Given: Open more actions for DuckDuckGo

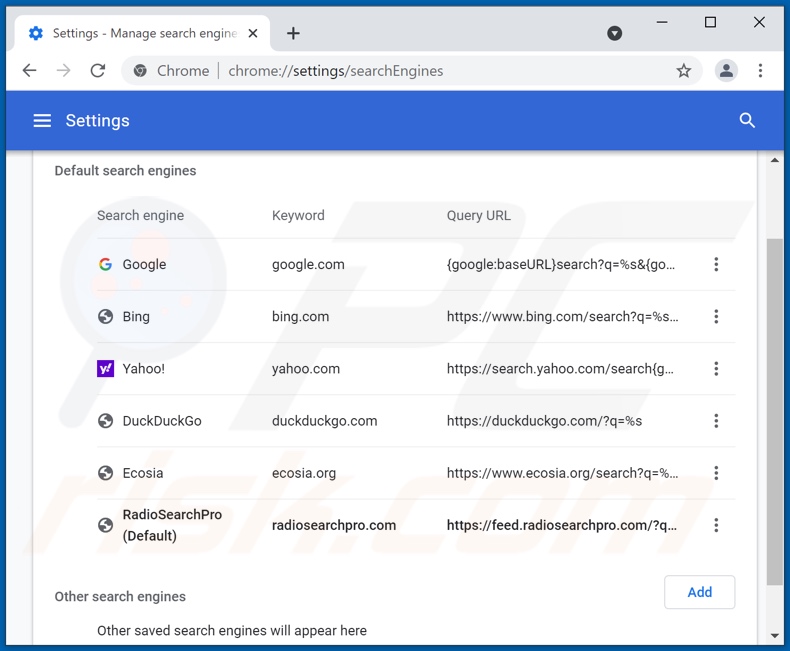Looking at the screenshot, I should click(x=716, y=421).
